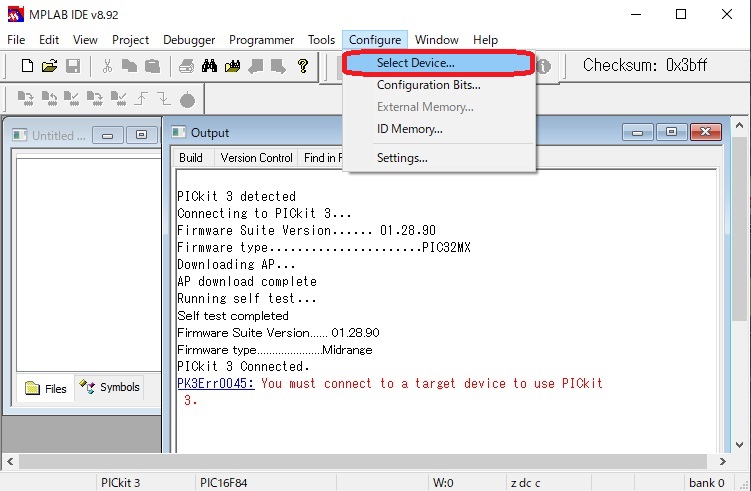Switch to the Version Control tab
This screenshot has height=491, width=751.
point(256,158)
